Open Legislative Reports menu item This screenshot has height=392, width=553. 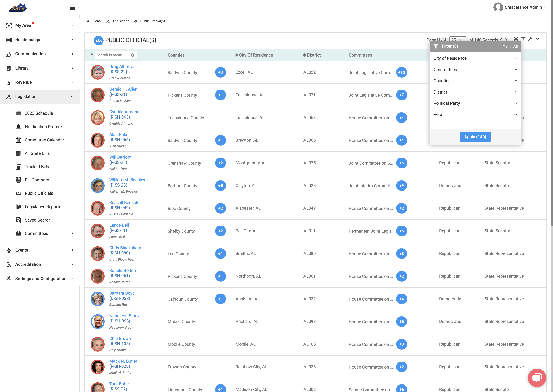43,207
